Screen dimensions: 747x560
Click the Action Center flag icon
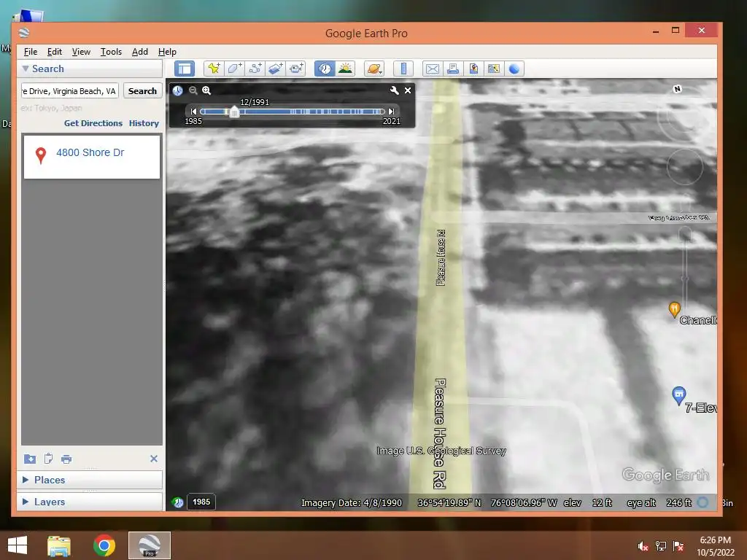pos(678,546)
